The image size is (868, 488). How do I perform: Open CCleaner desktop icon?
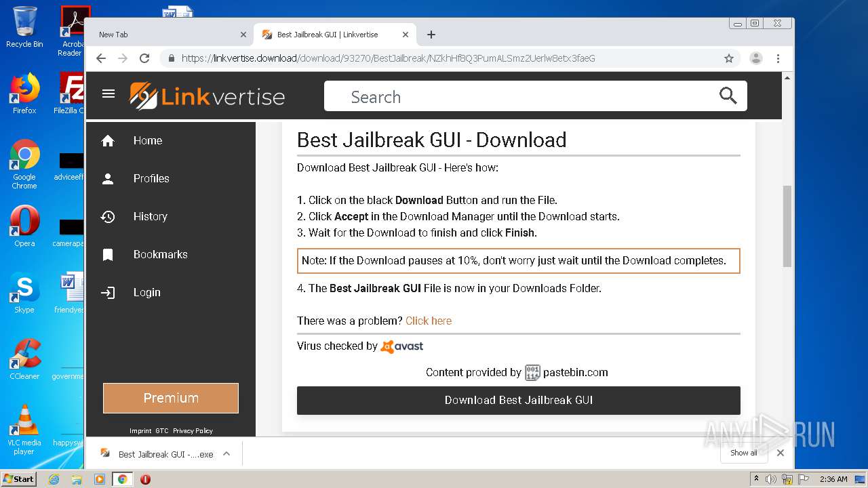pos(24,359)
